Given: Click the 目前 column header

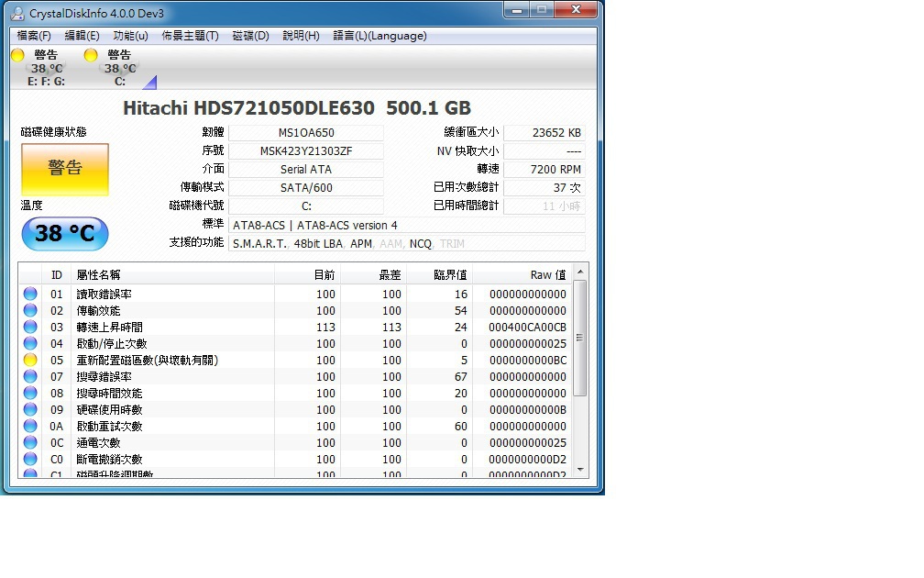Looking at the screenshot, I should [307, 275].
